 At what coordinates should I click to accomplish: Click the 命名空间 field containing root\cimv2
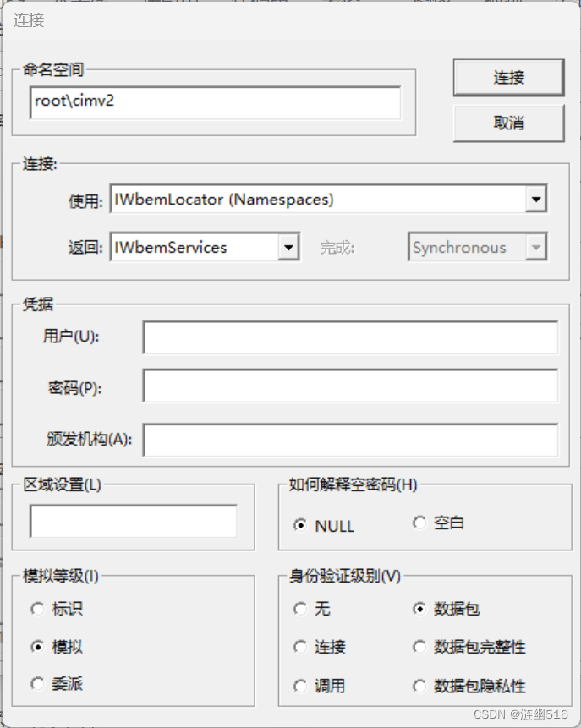(215, 102)
